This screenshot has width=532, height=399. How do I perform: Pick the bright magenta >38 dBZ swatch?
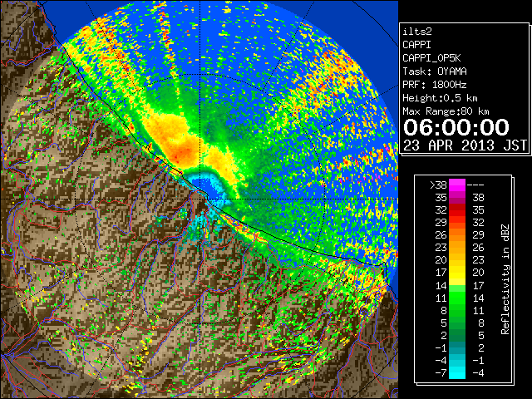[x=457, y=185]
